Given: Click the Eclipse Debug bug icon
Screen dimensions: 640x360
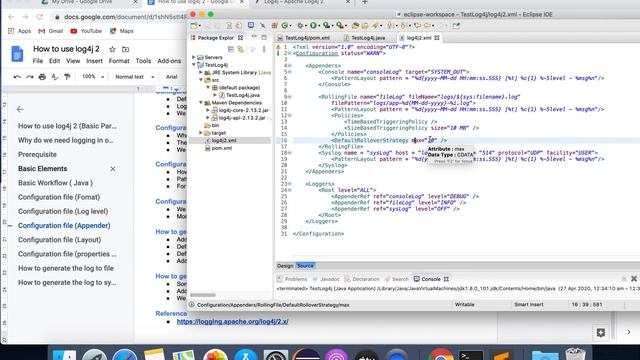Looking at the screenshot, I should pyautogui.click(x=300, y=25).
